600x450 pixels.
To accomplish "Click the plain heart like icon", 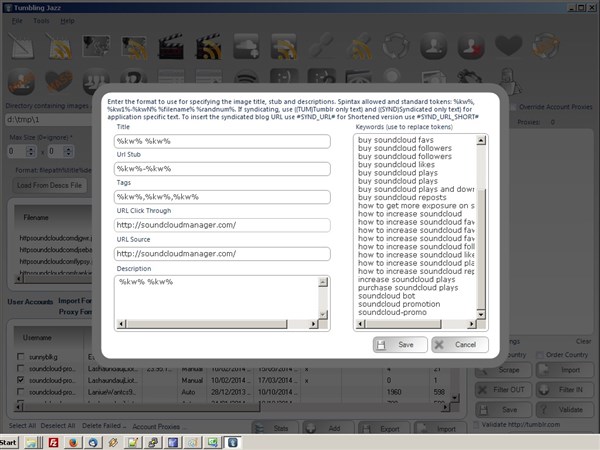I will click(509, 46).
